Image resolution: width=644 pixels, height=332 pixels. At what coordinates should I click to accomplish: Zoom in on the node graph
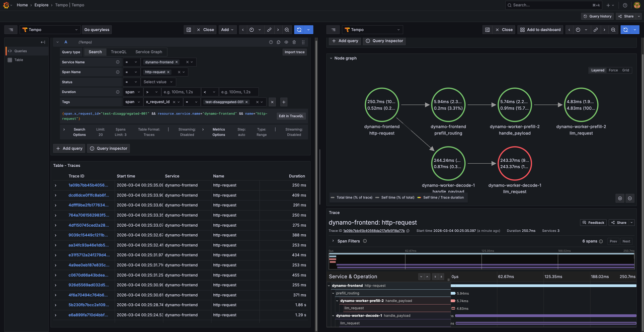620,198
